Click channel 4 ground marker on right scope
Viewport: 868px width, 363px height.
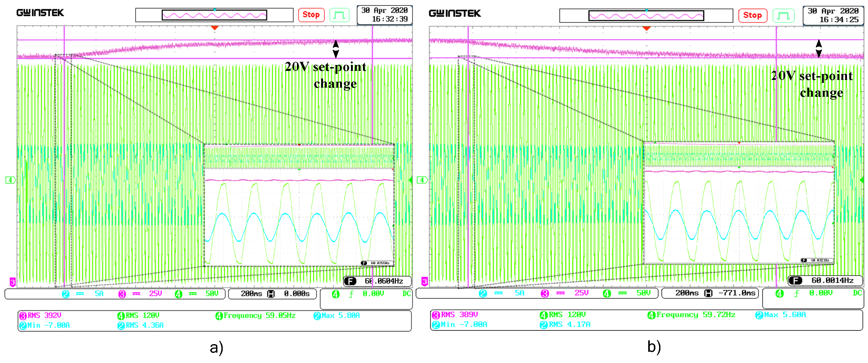(422, 180)
